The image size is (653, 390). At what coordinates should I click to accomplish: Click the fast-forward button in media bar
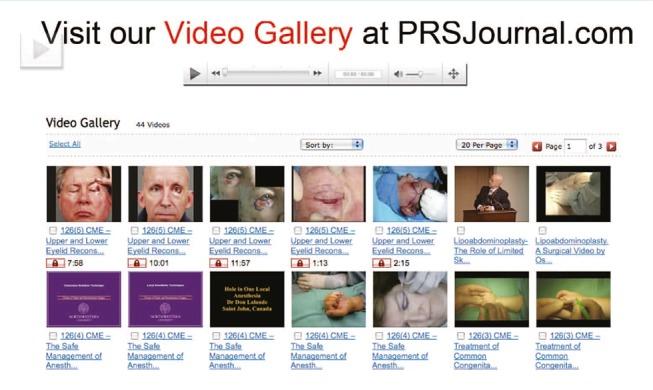pos(317,73)
